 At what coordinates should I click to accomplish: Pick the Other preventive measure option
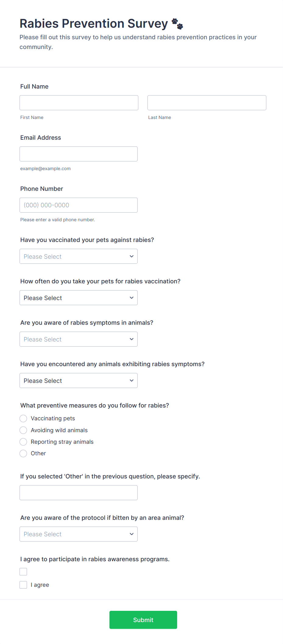23,453
